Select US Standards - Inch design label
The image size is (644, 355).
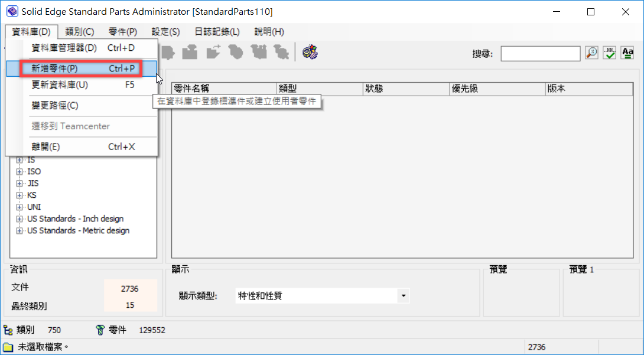pyautogui.click(x=75, y=219)
